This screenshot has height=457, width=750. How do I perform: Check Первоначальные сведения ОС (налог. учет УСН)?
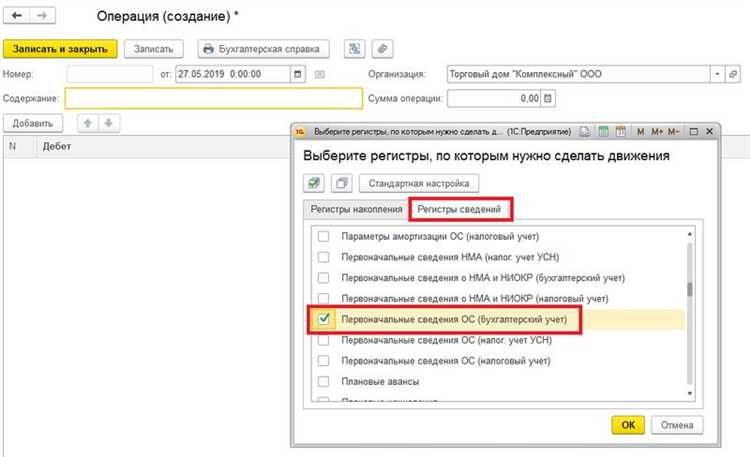coord(324,340)
